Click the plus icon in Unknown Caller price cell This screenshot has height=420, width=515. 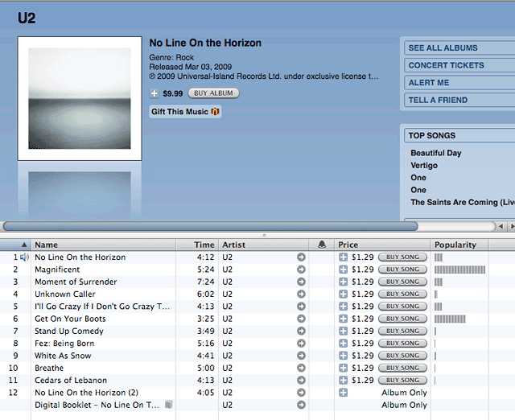click(344, 294)
